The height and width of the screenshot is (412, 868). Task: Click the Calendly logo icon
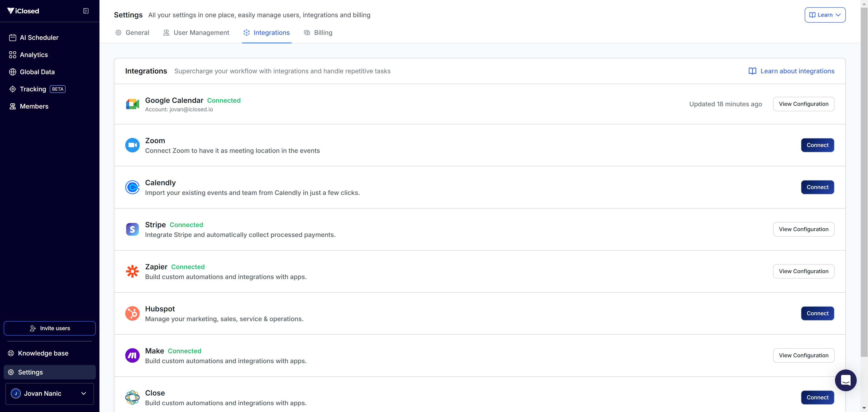tap(132, 187)
